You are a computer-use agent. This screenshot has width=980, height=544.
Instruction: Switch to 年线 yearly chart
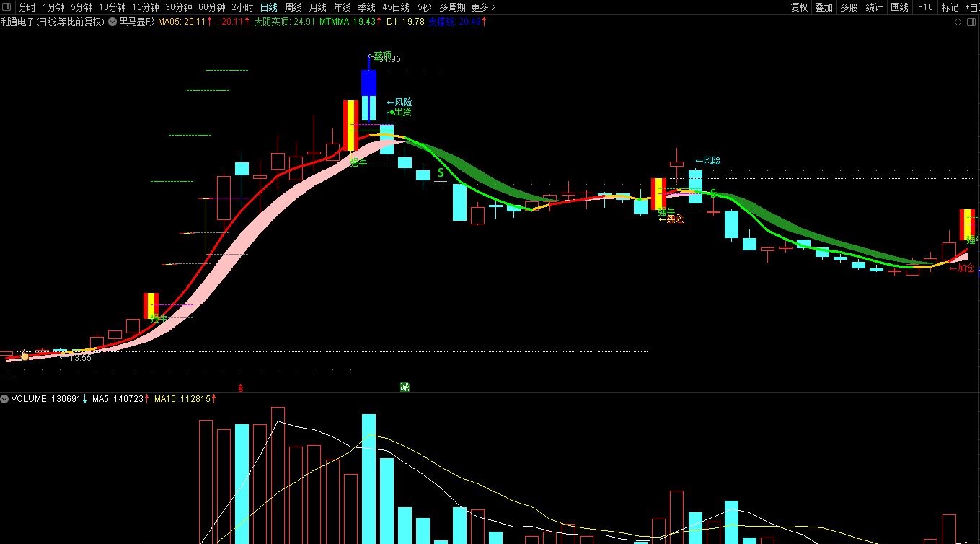tap(342, 7)
